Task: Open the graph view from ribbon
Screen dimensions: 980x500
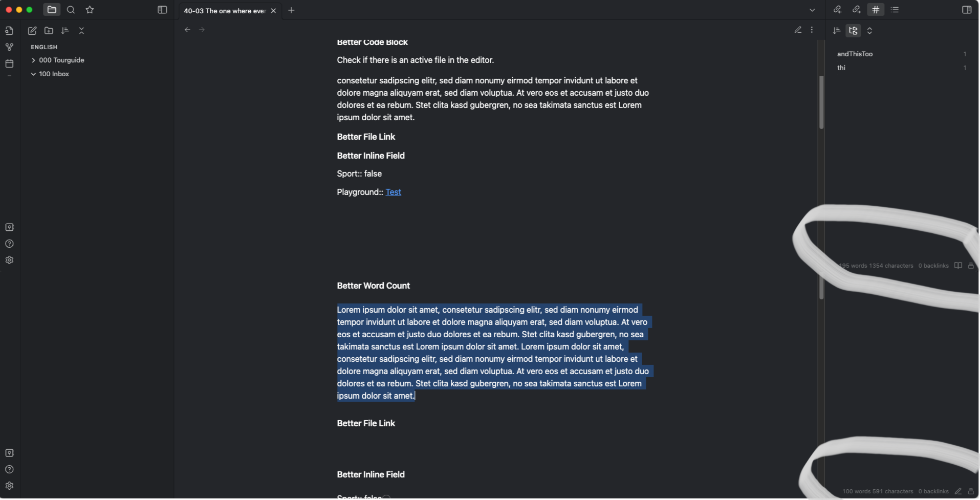Action: [x=9, y=47]
